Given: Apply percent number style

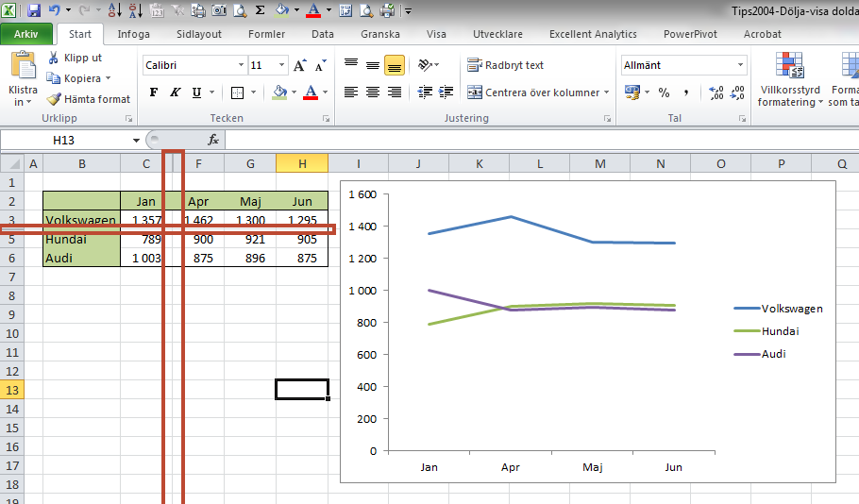Looking at the screenshot, I should (664, 92).
